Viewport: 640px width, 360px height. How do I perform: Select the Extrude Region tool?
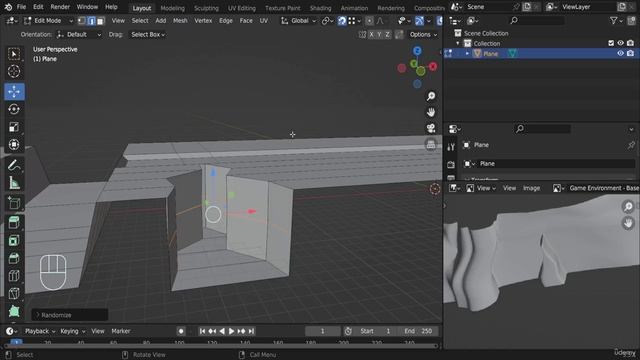(x=14, y=223)
